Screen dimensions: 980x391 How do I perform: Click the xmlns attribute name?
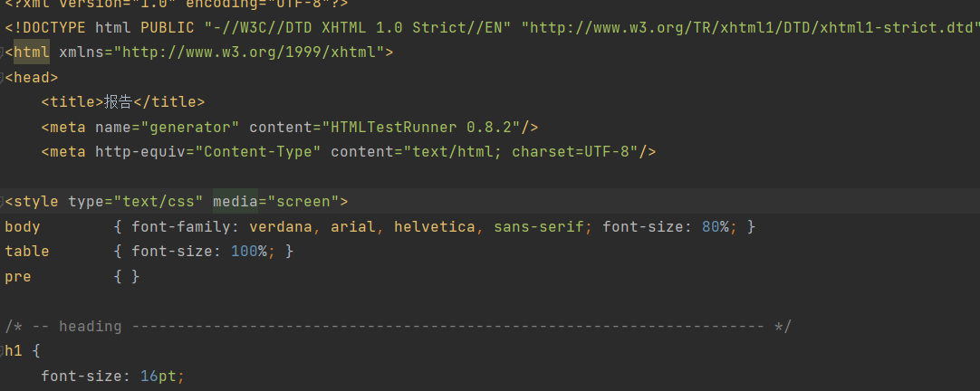click(82, 52)
